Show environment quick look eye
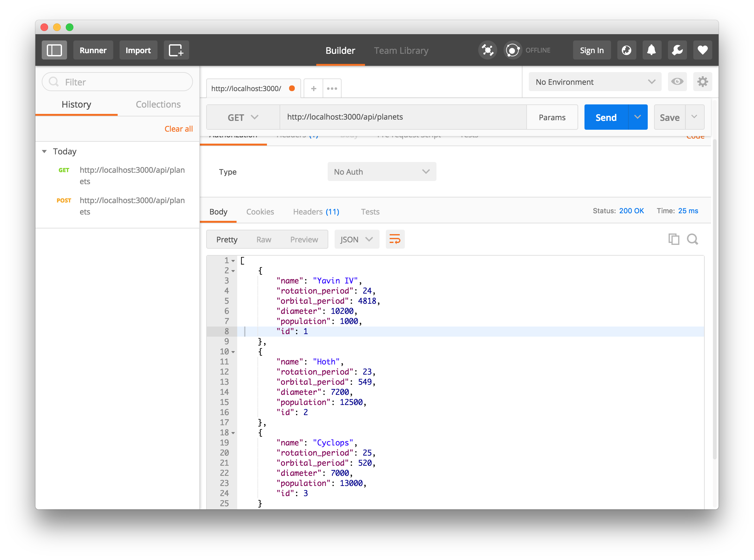 click(x=677, y=82)
